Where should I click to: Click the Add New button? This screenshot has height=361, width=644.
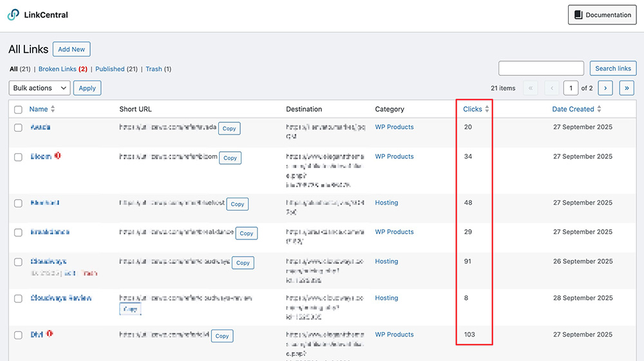point(71,50)
